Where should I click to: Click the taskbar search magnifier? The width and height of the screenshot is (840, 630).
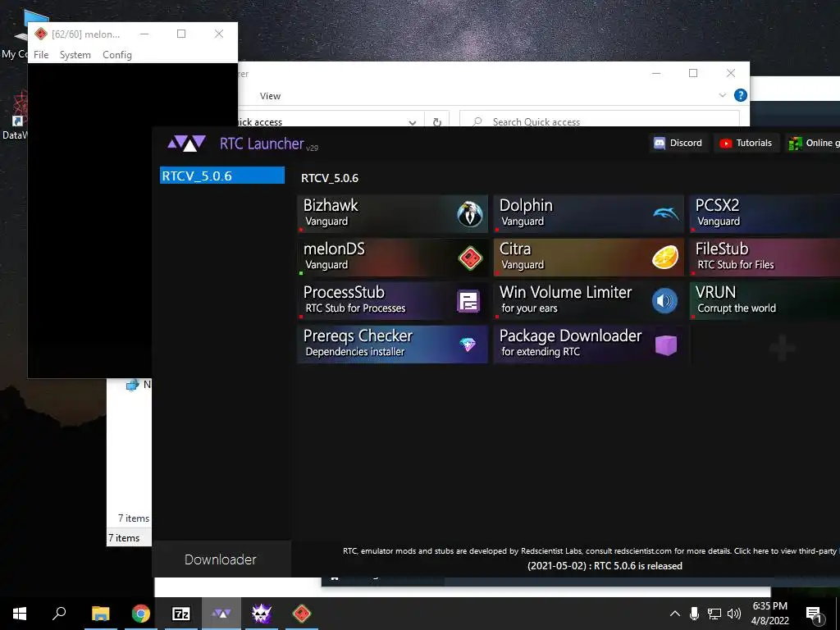coord(59,613)
